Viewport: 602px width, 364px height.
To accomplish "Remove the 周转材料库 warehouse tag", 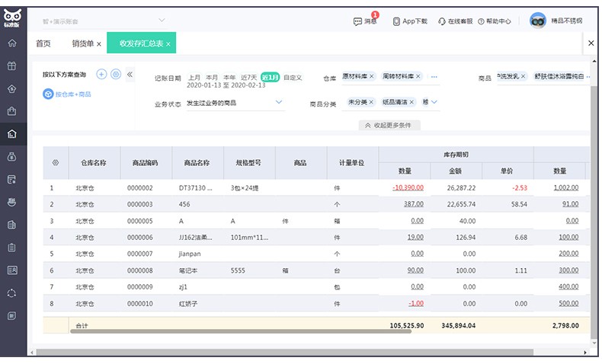I will pos(418,76).
